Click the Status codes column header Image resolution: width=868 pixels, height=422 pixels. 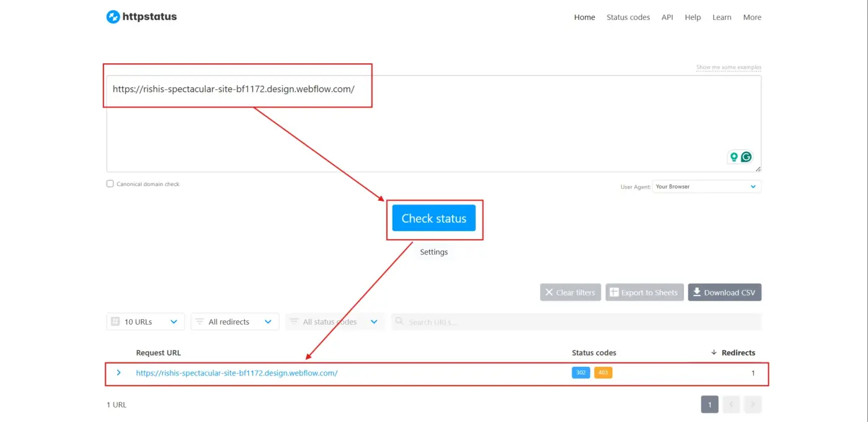(594, 353)
